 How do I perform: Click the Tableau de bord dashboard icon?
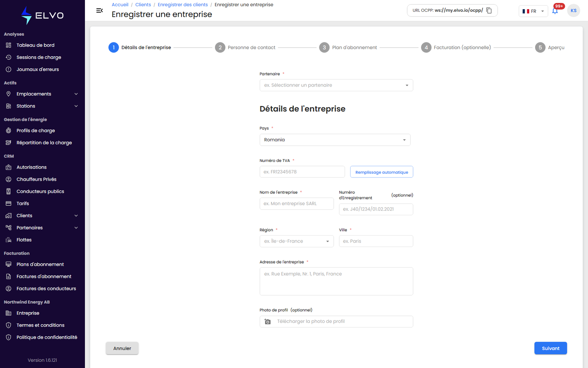8,45
